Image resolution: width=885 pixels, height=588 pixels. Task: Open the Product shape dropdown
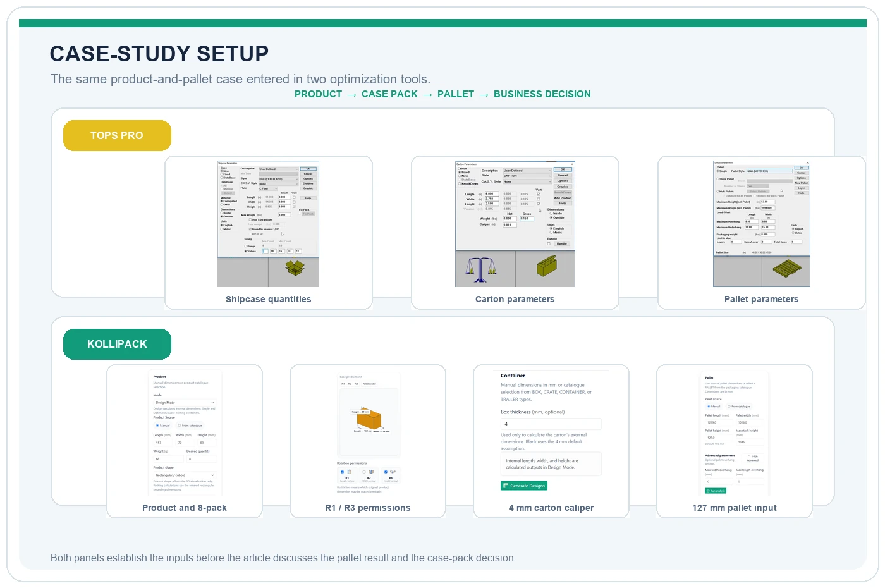(185, 475)
